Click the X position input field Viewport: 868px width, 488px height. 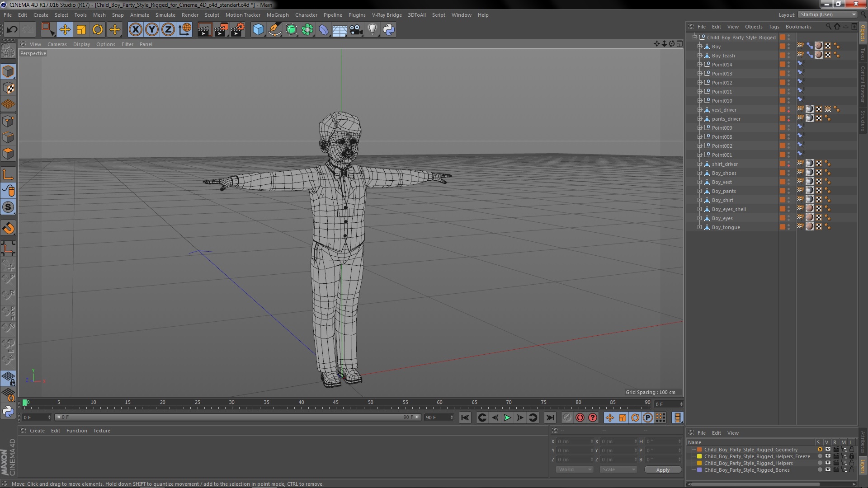coord(574,441)
